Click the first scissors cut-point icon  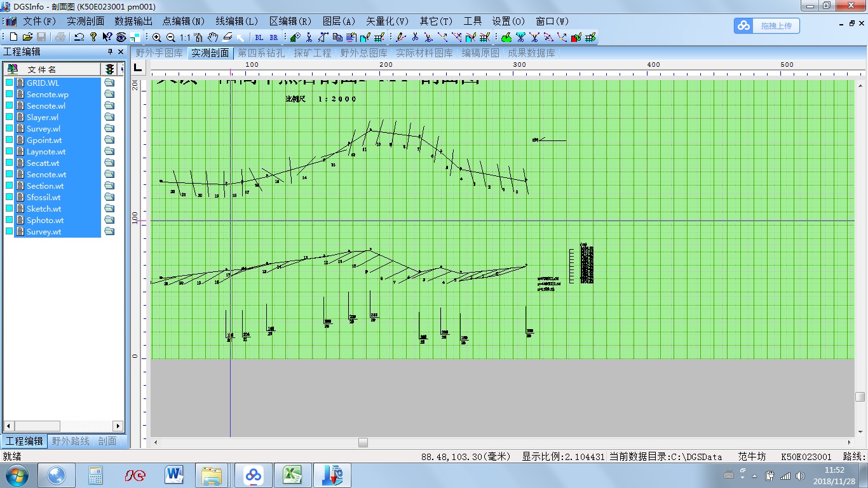point(309,37)
